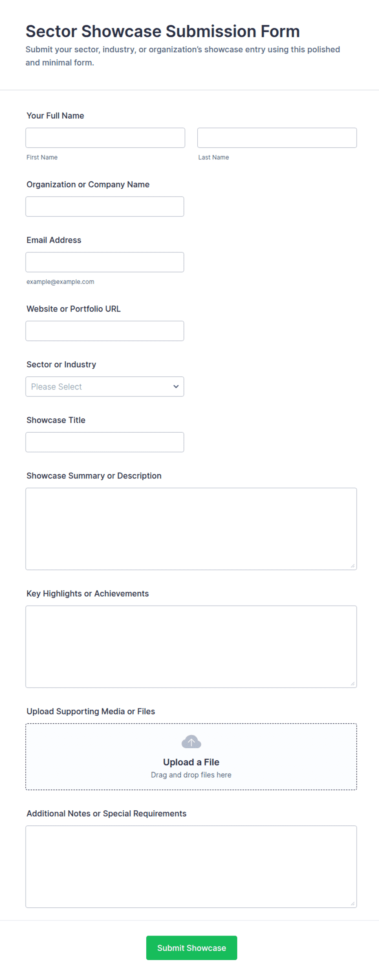The height and width of the screenshot is (980, 379).
Task: Focus the First Name input field
Action: [x=105, y=138]
